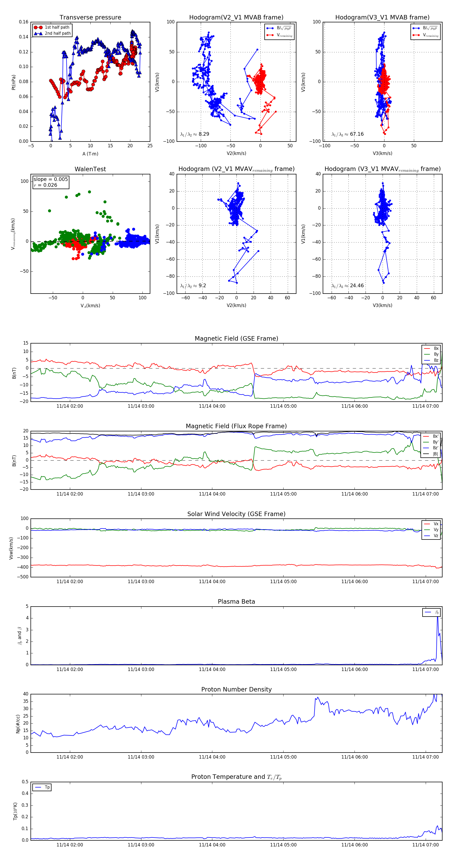Select the |B| legend entry in Flux Rope panel
This screenshot has width=473, height=868.
(x=431, y=454)
